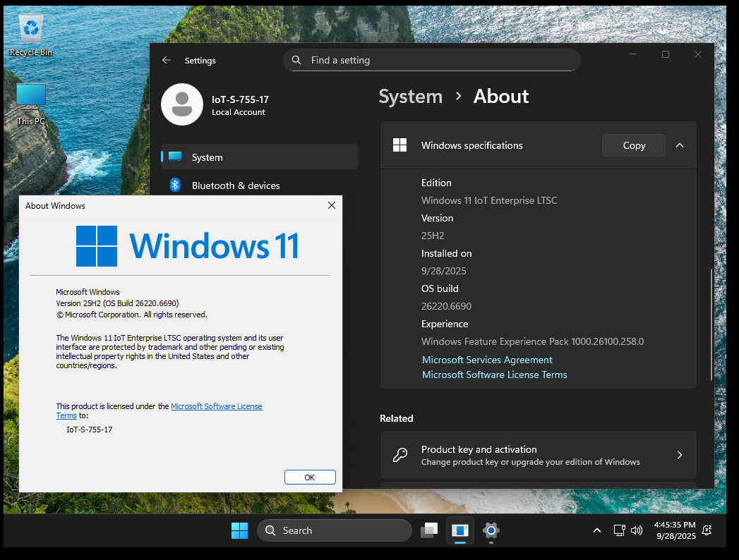Click the Local Account label
The width and height of the screenshot is (739, 560).
pos(239,112)
